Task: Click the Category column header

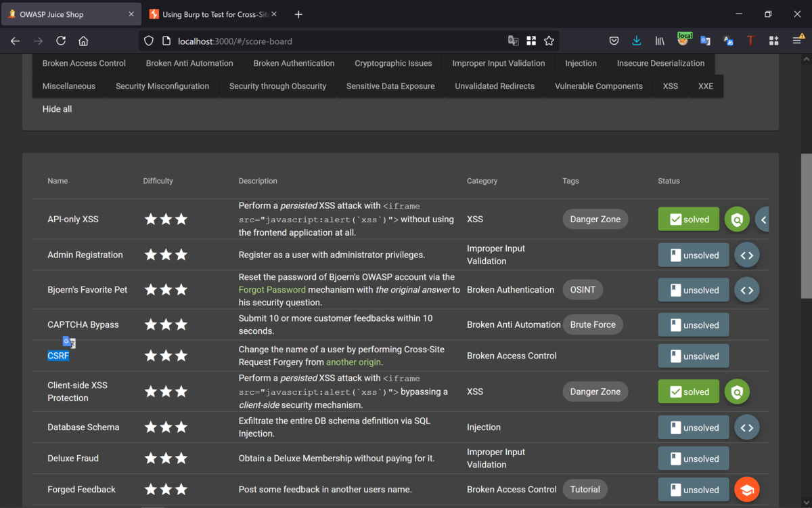Action: (482, 181)
